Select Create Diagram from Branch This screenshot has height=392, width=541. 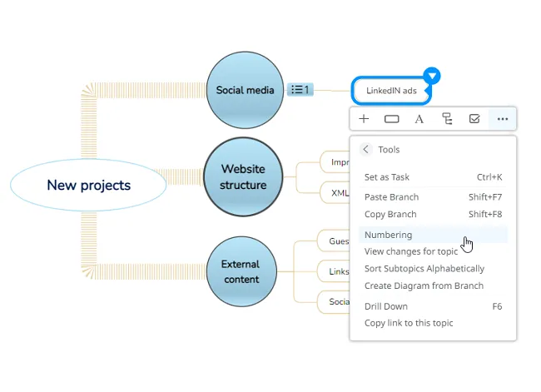tap(424, 286)
